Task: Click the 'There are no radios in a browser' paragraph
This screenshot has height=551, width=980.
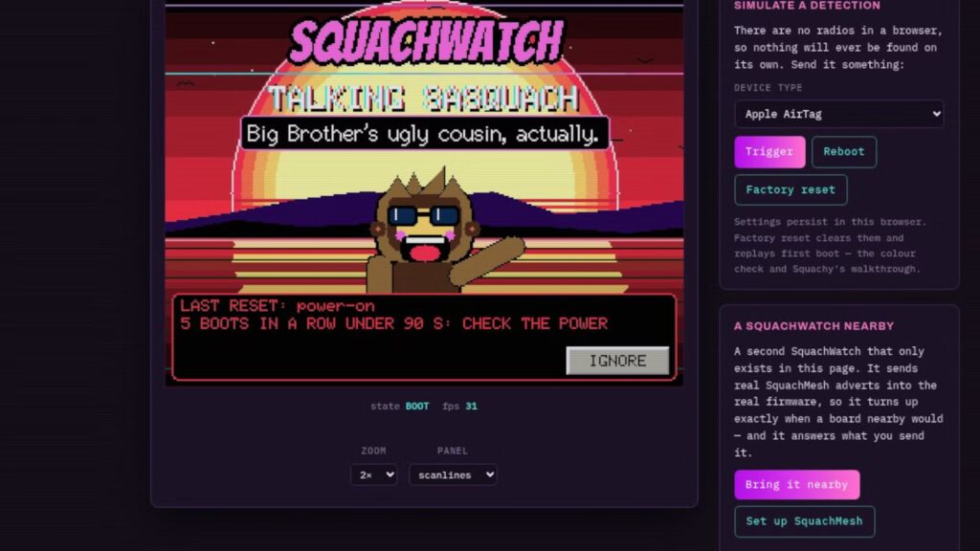Action: click(838, 48)
